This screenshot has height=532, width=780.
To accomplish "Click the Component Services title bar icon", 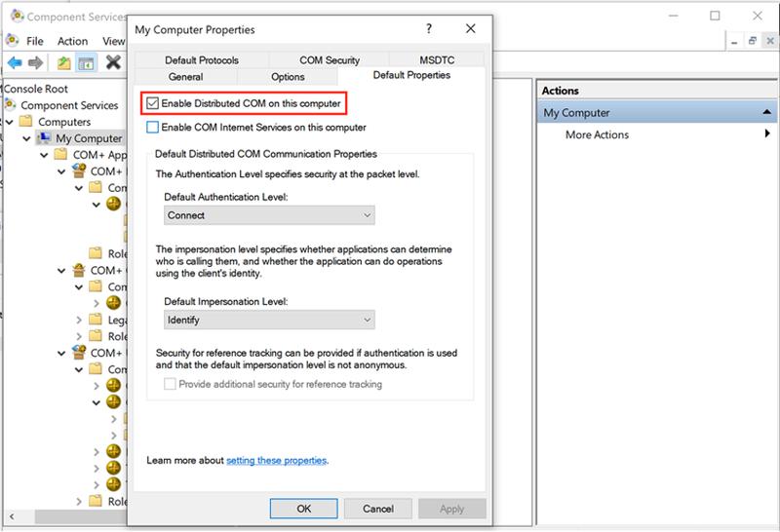I will point(18,17).
